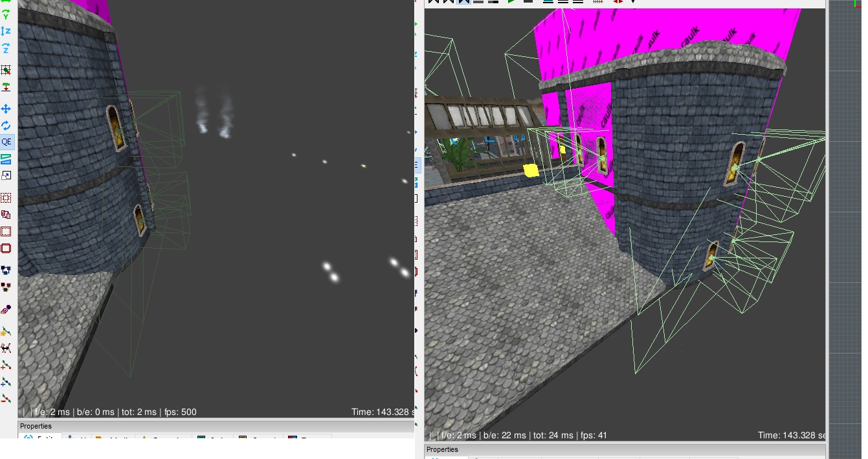The width and height of the screenshot is (868, 459).
Task: Click the green curve icon with yellow star
Action: (6, 331)
